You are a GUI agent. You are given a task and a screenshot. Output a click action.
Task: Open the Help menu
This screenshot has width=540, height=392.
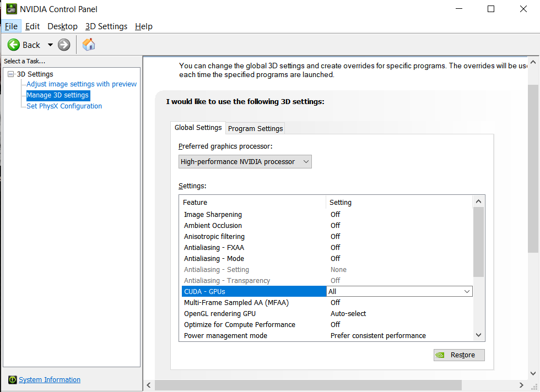point(144,26)
